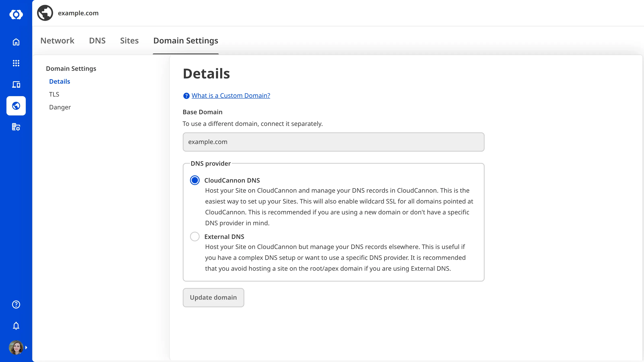Switch to the DNS tab
The image size is (644, 362).
pyautogui.click(x=97, y=40)
